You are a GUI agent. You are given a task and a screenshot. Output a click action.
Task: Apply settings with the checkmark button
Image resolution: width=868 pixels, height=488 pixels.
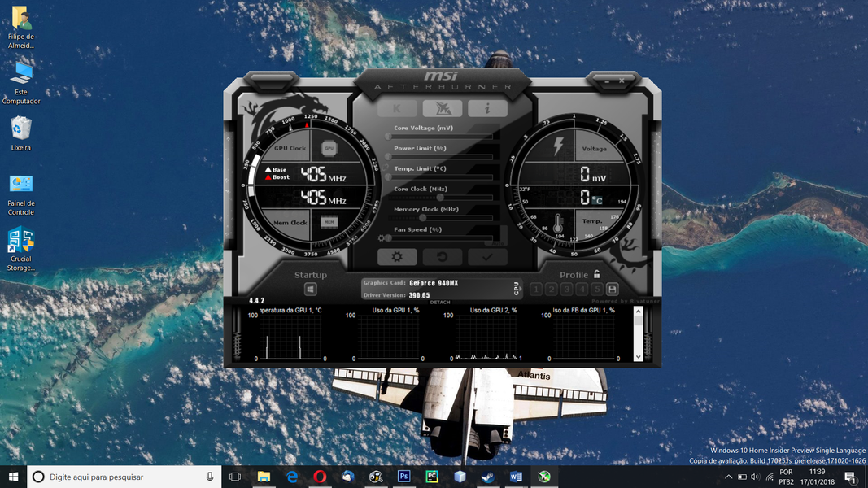click(x=487, y=257)
